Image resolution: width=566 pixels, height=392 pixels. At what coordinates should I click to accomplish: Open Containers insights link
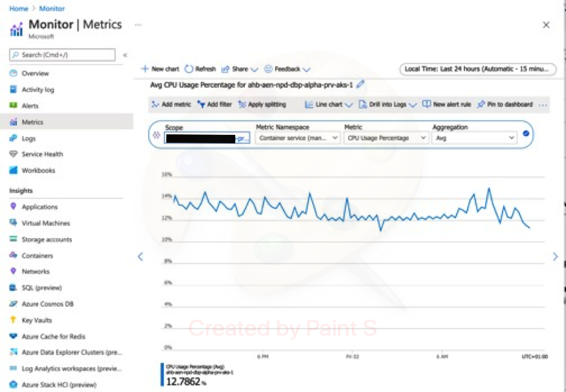[x=37, y=255]
